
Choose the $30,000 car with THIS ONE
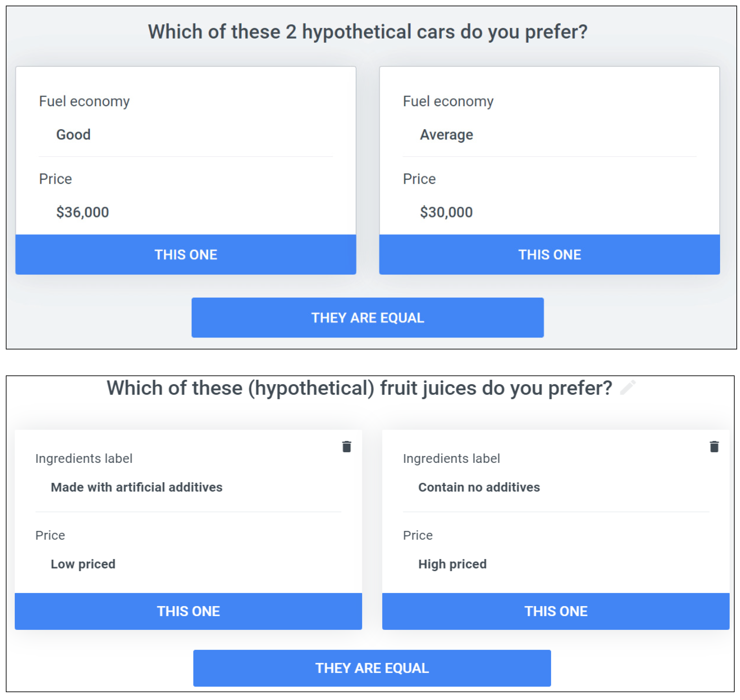pos(549,254)
